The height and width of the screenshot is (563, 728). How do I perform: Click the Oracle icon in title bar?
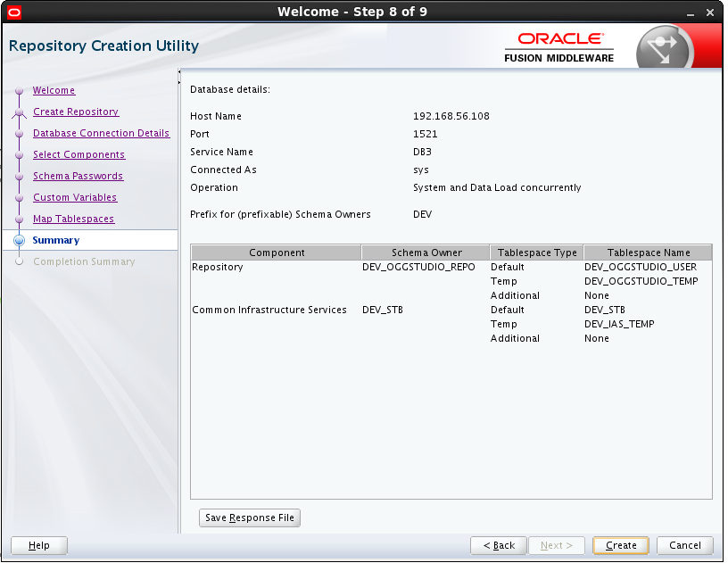click(14, 12)
